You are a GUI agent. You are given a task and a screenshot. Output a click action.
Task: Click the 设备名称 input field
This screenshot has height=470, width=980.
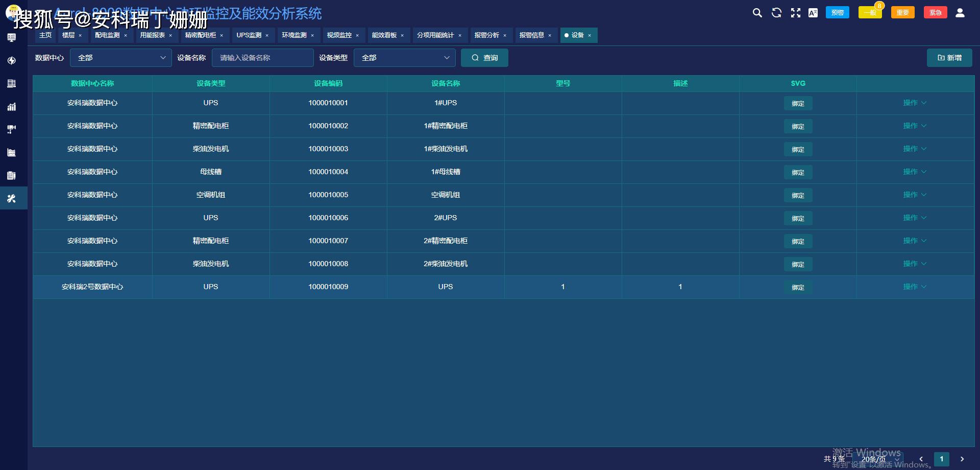pyautogui.click(x=262, y=58)
